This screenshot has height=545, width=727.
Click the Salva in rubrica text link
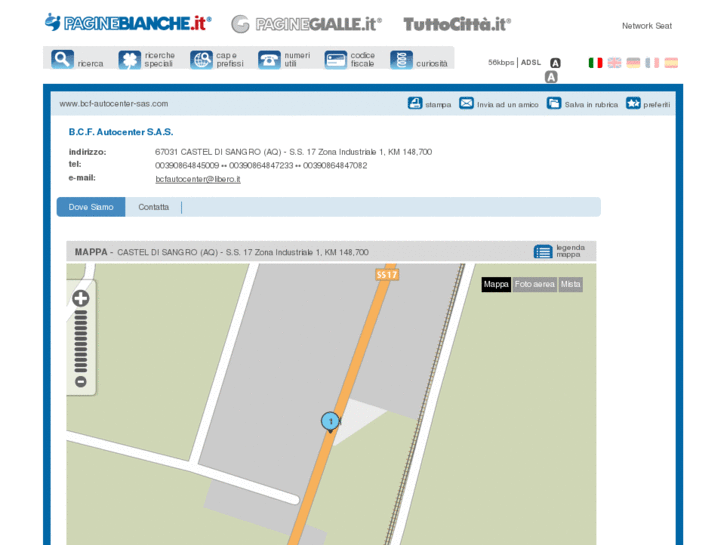pyautogui.click(x=591, y=105)
